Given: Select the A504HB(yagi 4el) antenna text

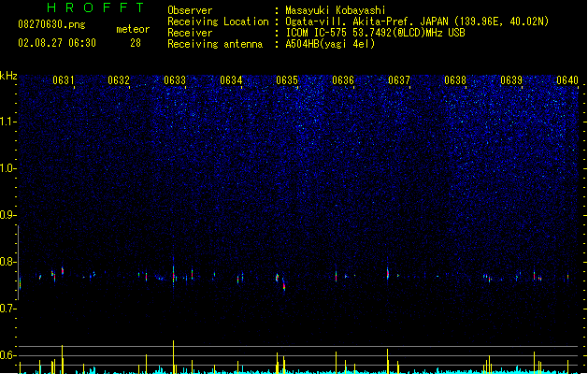Looking at the screenshot, I should (x=330, y=44).
